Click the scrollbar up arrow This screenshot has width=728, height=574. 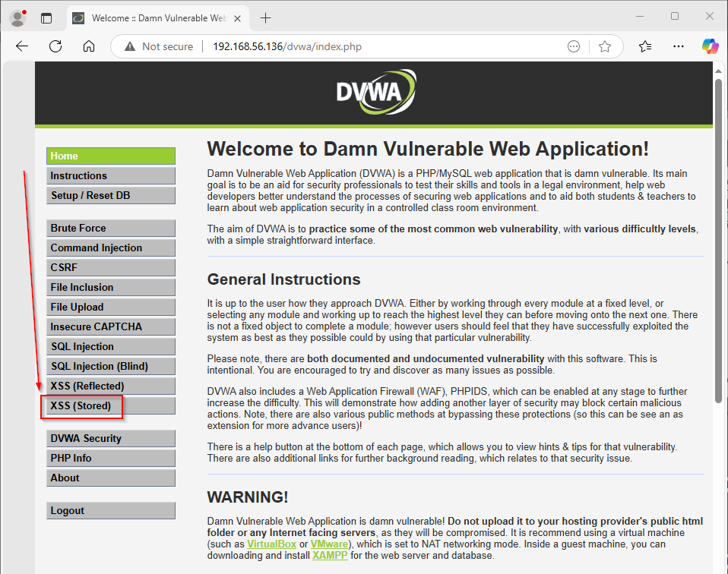[718, 71]
